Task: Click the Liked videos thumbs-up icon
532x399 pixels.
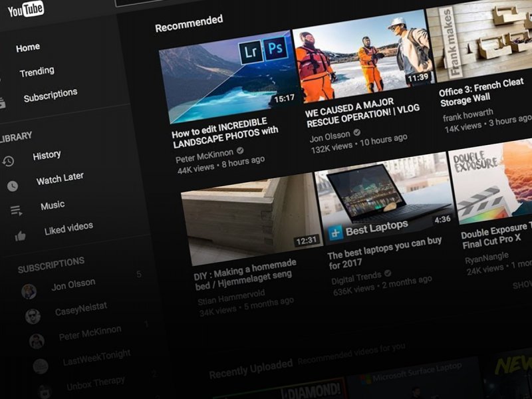Action: click(21, 236)
